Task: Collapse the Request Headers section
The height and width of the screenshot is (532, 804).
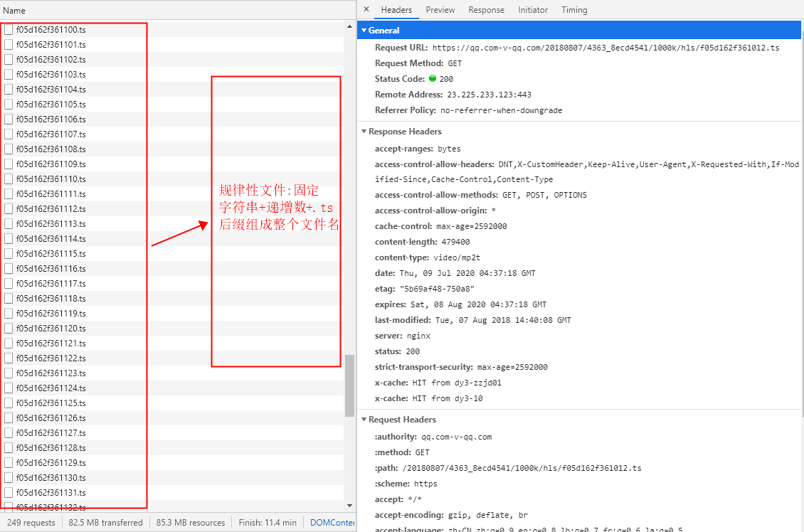Action: (x=364, y=420)
